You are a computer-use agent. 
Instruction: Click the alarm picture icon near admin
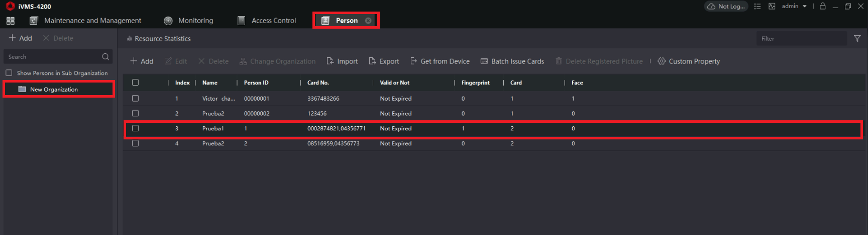tap(772, 7)
